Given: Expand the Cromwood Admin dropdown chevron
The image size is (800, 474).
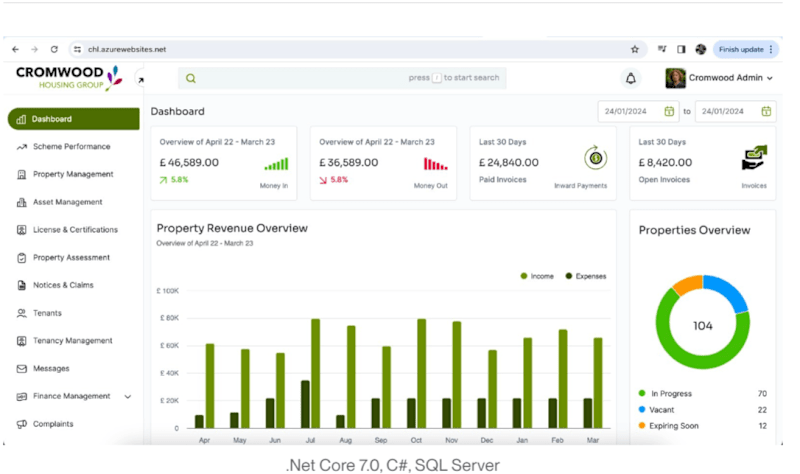Looking at the screenshot, I should pos(769,79).
